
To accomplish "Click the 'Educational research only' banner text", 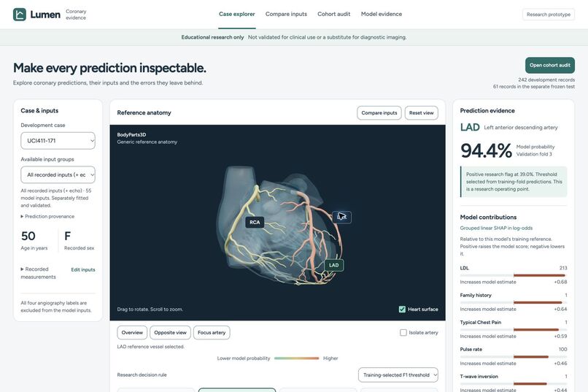I will click(x=212, y=37).
